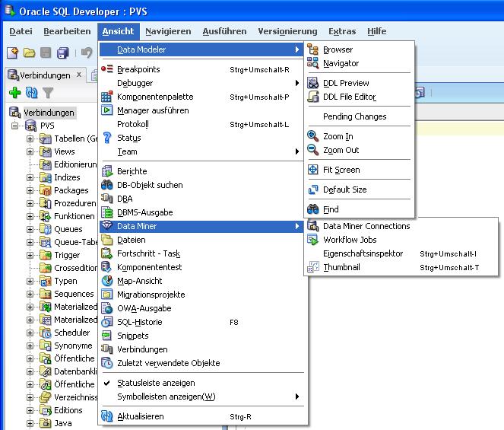Image resolution: width=504 pixels, height=430 pixels.
Task: Click the New file toolbar icon
Action: [12, 53]
